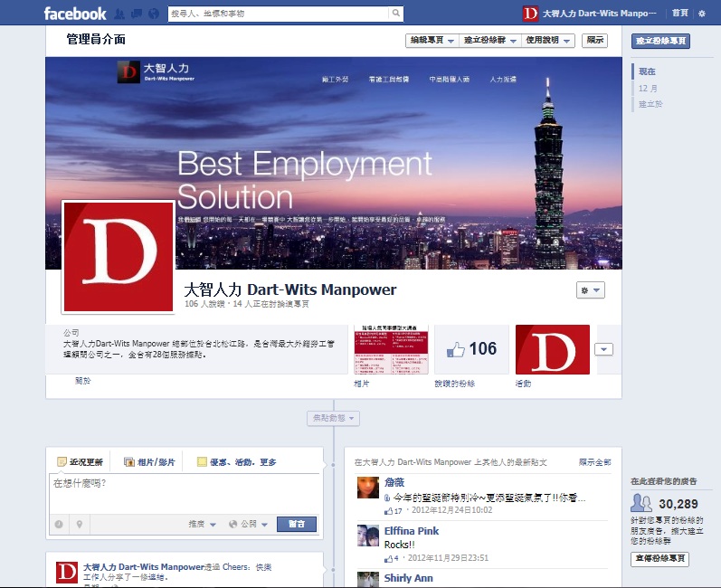The image size is (721, 588).
Task: Select the 近況更新 composer tab
Action: click(80, 462)
